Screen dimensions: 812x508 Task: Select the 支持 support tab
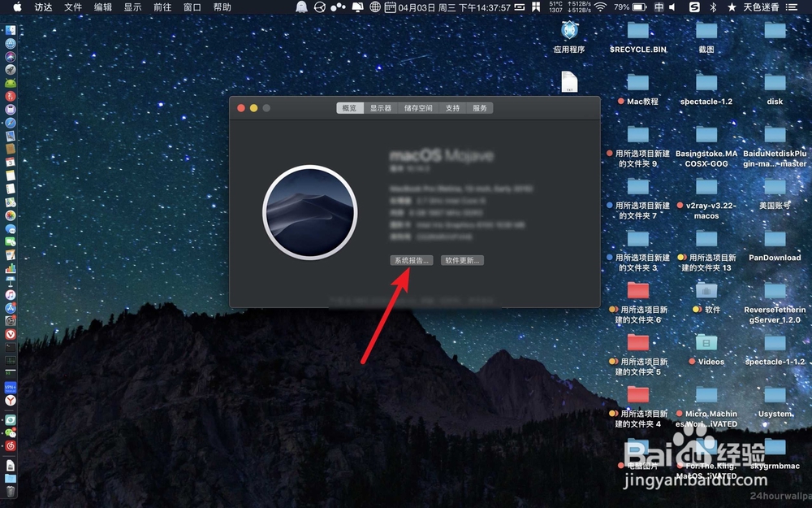pos(452,108)
